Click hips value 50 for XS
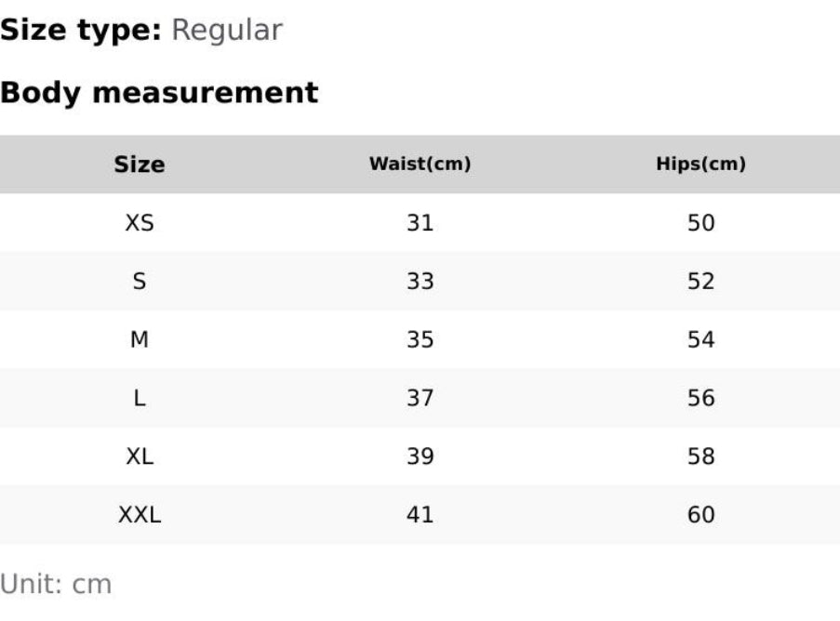Screen dimensions: 840x621 700,223
